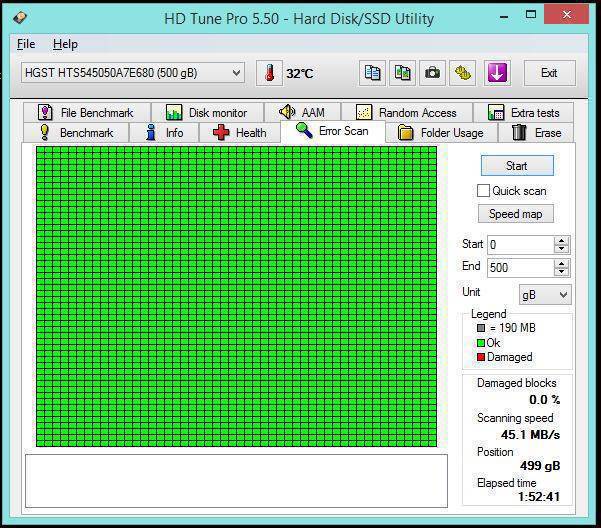Click the camera save screenshot icon

click(x=432, y=73)
